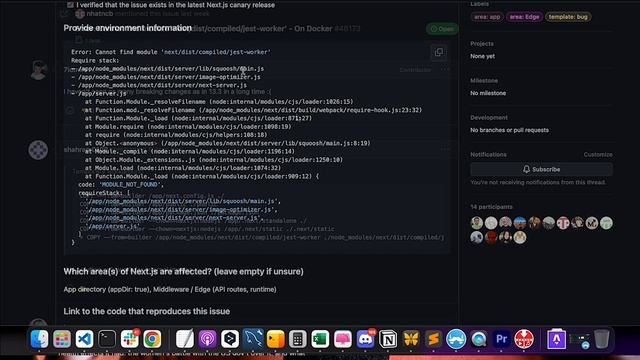640x360 pixels.
Task: Open MySQL Workbench dolphin icon
Action: pyautogui.click(x=253, y=339)
